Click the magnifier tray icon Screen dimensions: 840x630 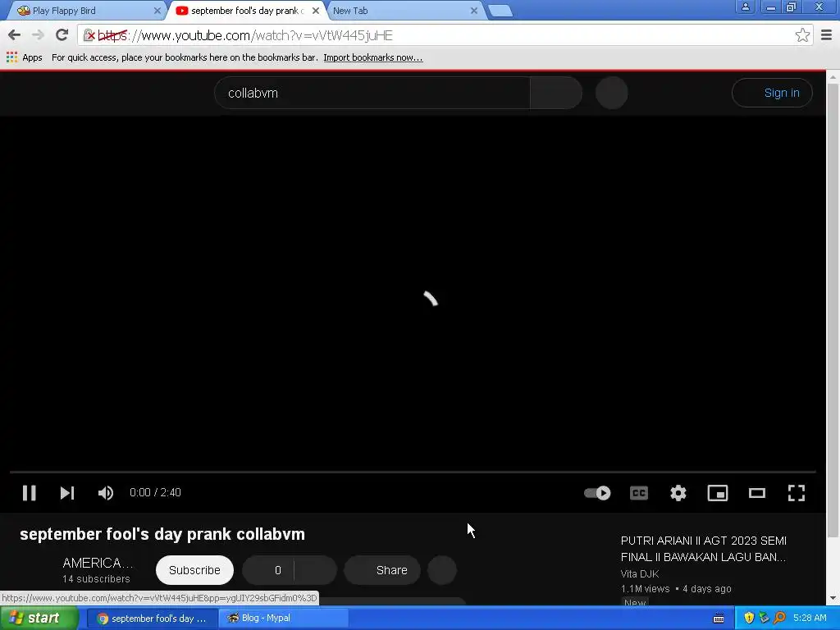tap(779, 619)
